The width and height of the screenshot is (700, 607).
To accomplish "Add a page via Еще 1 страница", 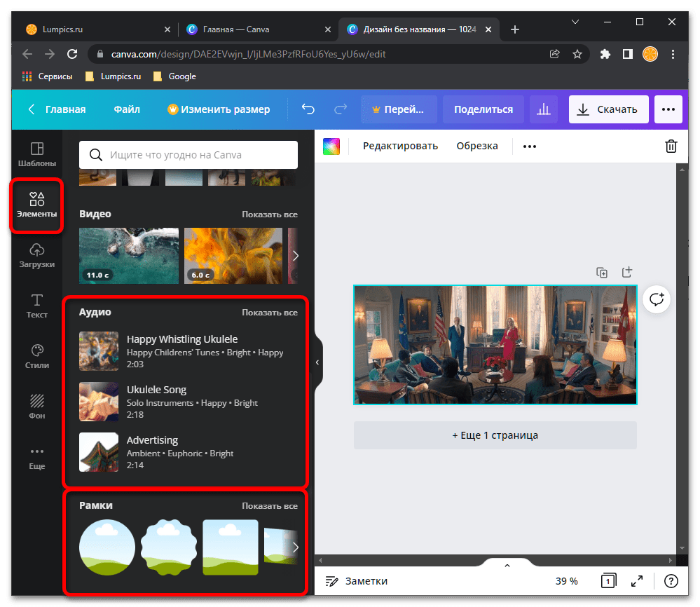I will [x=495, y=435].
